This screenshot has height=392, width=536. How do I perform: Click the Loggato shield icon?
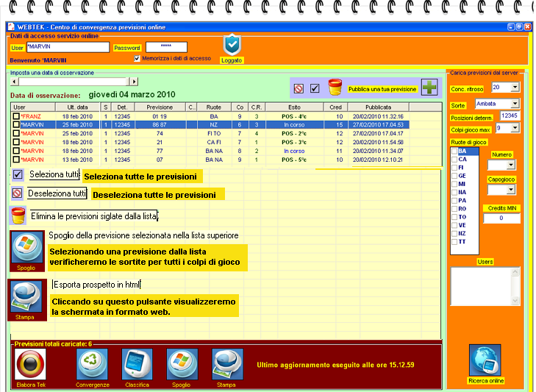(x=232, y=44)
